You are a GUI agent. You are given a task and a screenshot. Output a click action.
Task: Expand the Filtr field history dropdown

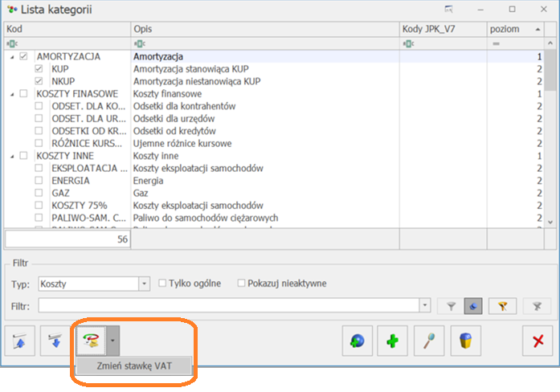(425, 305)
